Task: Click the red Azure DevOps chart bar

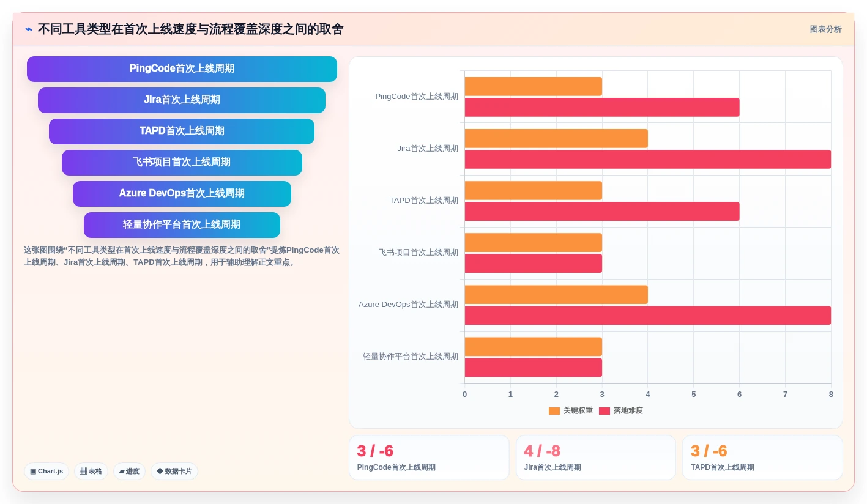Action: click(648, 315)
